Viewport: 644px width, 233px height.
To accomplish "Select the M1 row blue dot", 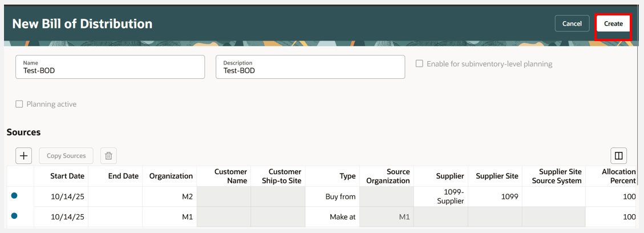I will tap(14, 216).
